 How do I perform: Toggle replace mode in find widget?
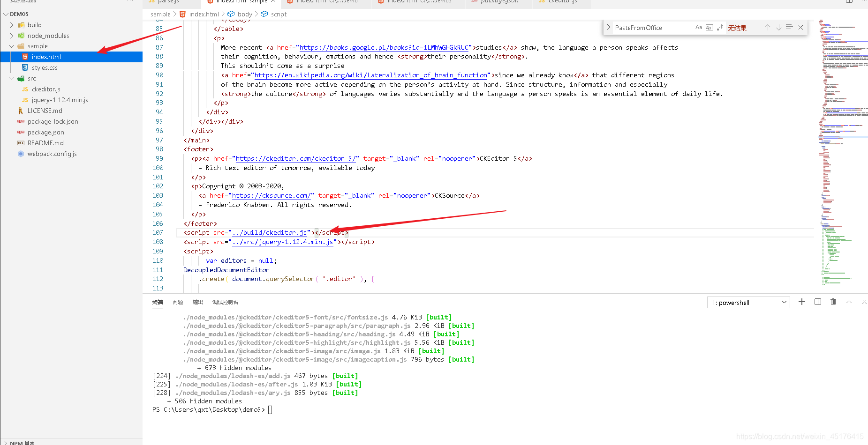tap(608, 28)
